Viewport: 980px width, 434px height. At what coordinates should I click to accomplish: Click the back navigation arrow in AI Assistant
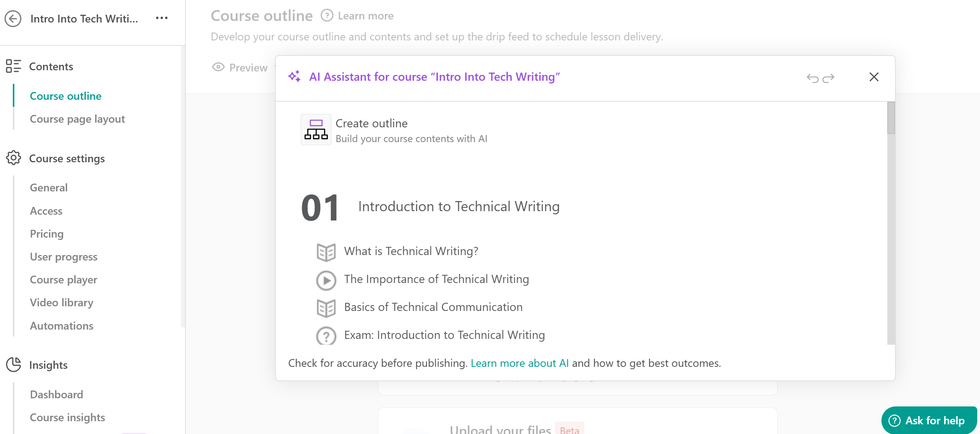(812, 78)
